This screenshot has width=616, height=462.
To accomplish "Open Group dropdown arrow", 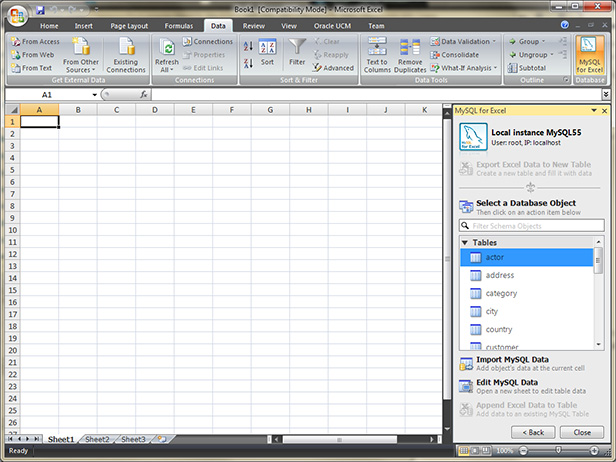I will (x=544, y=41).
